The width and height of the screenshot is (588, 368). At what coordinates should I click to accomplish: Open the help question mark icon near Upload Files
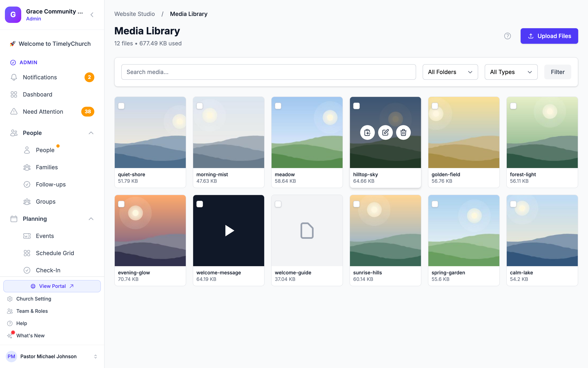click(x=507, y=36)
